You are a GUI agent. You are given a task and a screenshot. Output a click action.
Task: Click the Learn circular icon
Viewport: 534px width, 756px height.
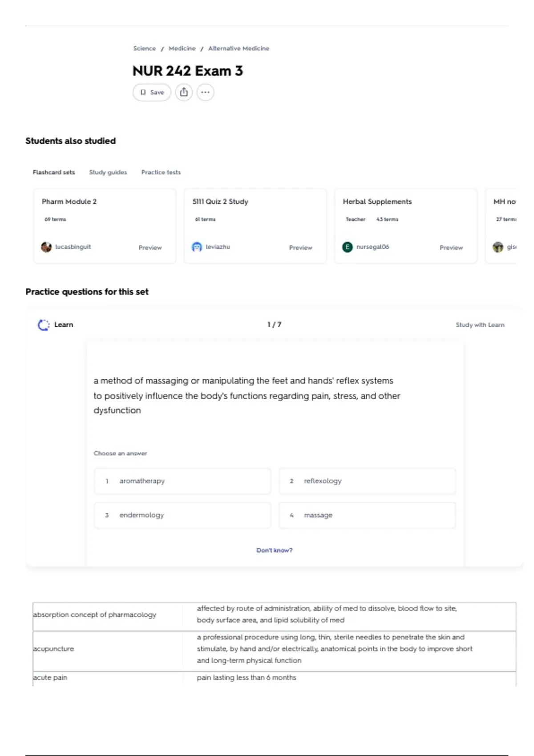(44, 325)
